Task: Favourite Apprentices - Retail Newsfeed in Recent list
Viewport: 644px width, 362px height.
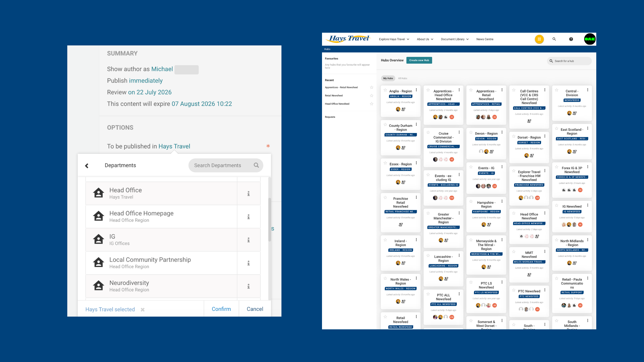Action: pyautogui.click(x=371, y=87)
